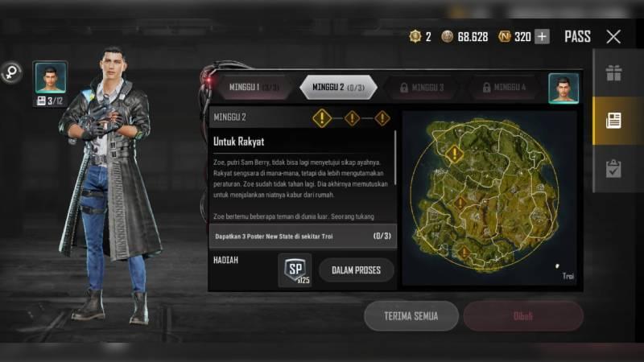Select the MINGGU 2 (0/3) tab

pos(338,88)
